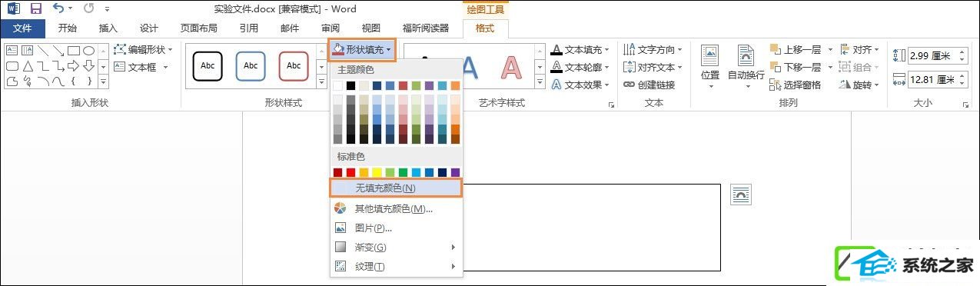Viewport: 980px width, 286px height.
Task: Select the Arc shape
Action: tap(43, 81)
